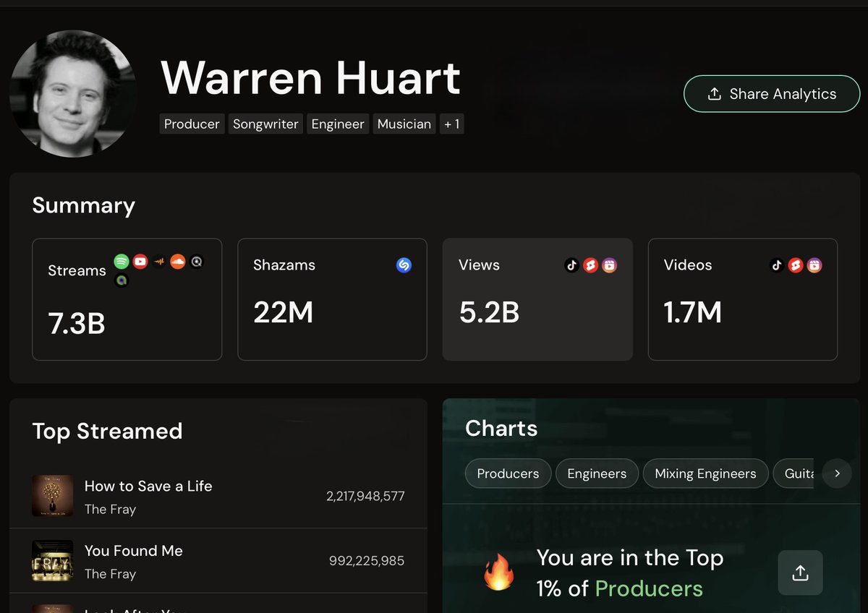Click the 1.7M videos value
The width and height of the screenshot is (868, 613).
(692, 312)
